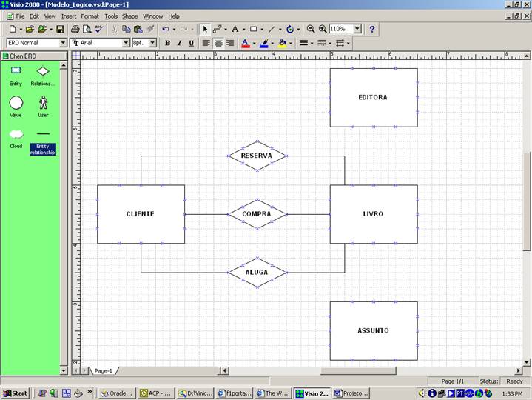The height and width of the screenshot is (400, 532).
Task: Open the ERD Normal style dropdown
Action: tap(63, 43)
